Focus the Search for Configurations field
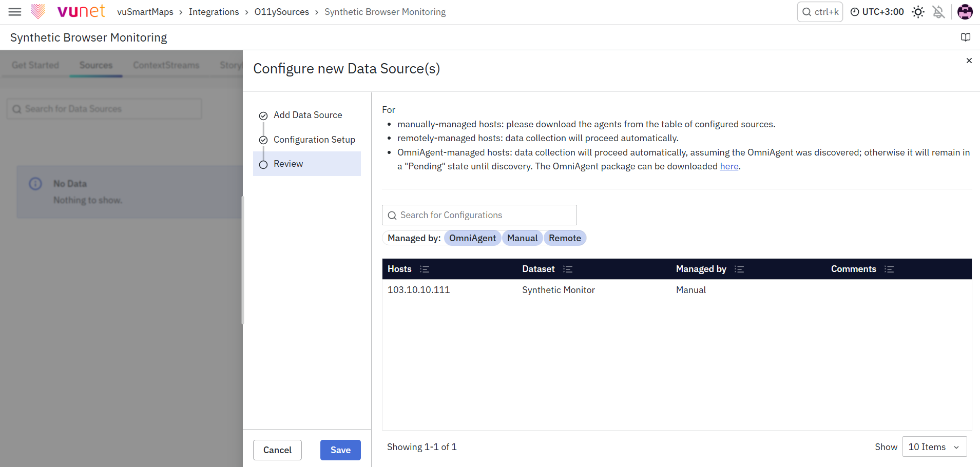980x467 pixels. (x=479, y=215)
